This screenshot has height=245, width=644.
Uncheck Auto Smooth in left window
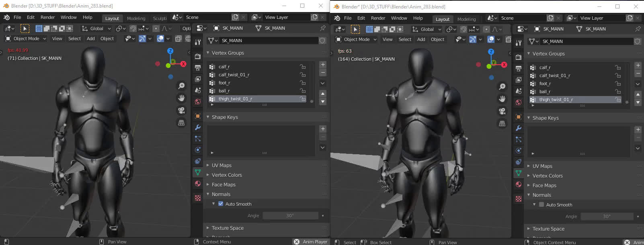[221, 204]
